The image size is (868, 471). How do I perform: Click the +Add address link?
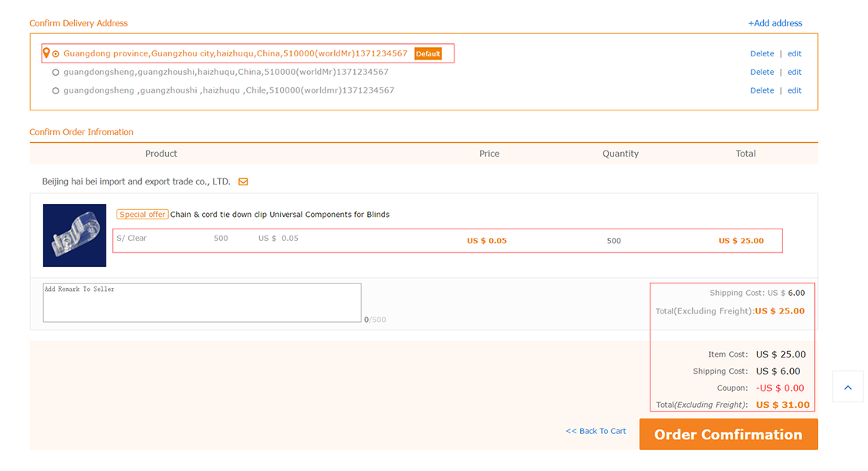point(775,23)
